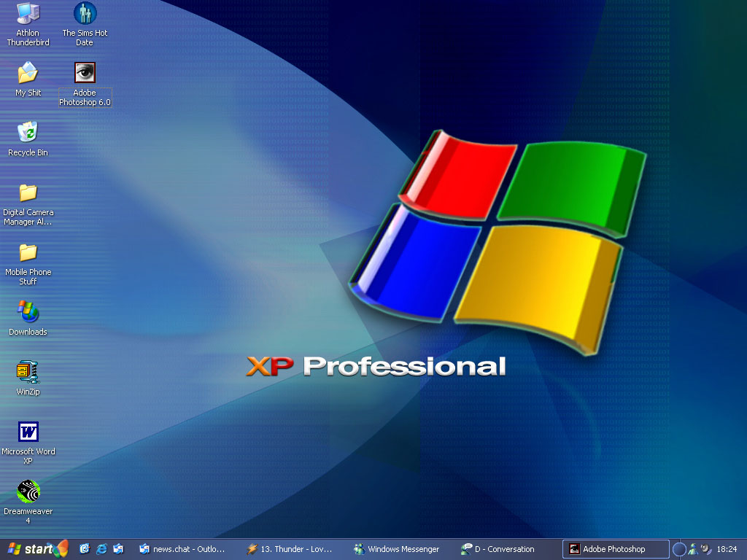Click the Internet Explorer quick launch icon
Image resolution: width=747 pixels, height=560 pixels.
tap(101, 549)
